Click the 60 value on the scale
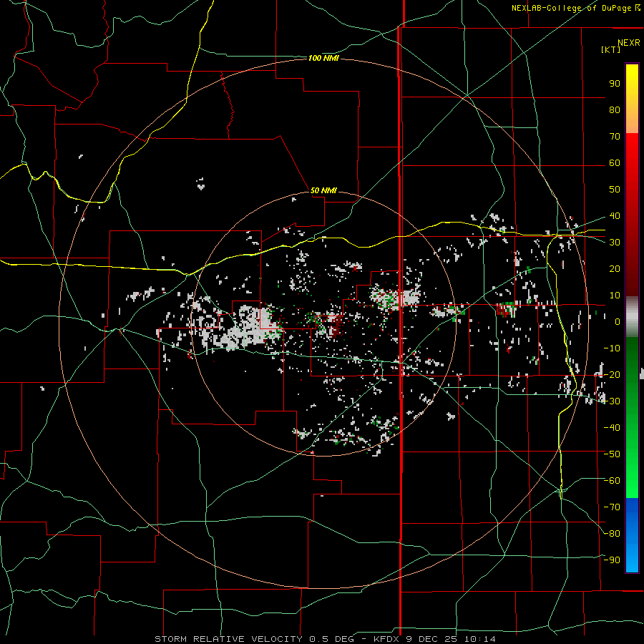Viewport: 644px width, 644px height. click(615, 162)
